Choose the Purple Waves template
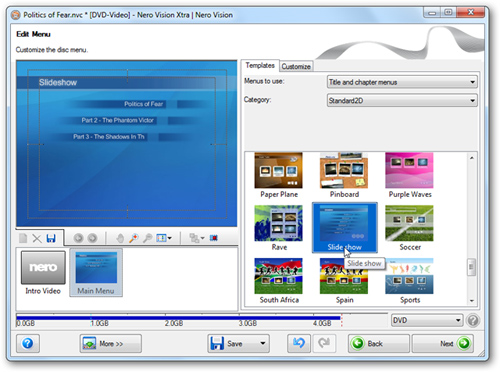 point(410,175)
